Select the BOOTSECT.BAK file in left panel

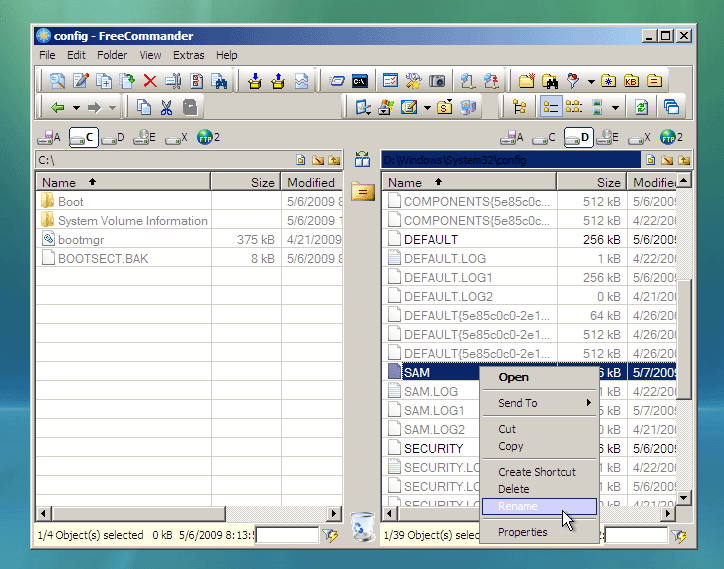click(95, 259)
